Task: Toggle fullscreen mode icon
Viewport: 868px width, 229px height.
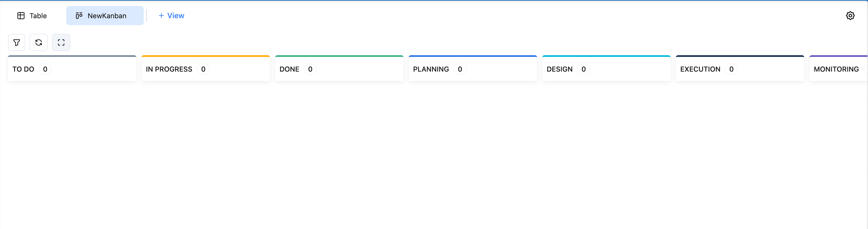Action: coord(61,42)
